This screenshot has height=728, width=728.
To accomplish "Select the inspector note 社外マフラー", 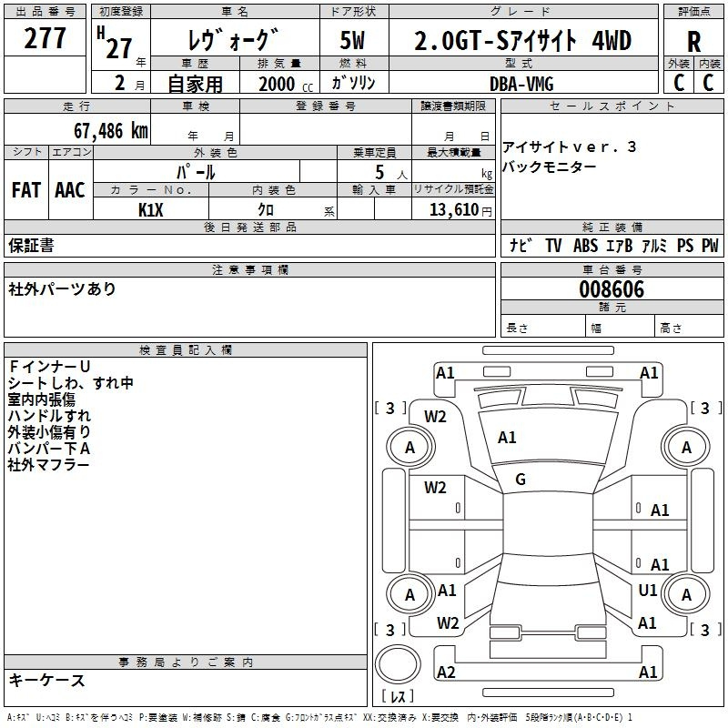I will (48, 465).
